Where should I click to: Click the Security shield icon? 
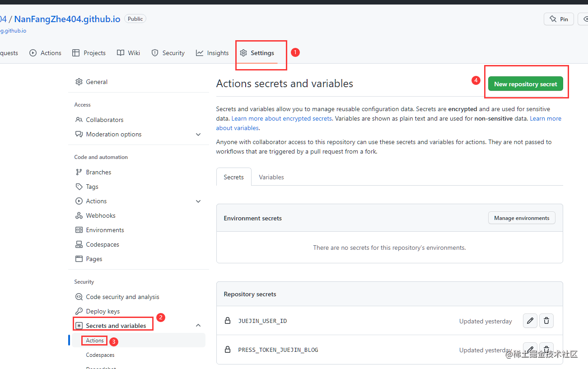click(x=155, y=53)
